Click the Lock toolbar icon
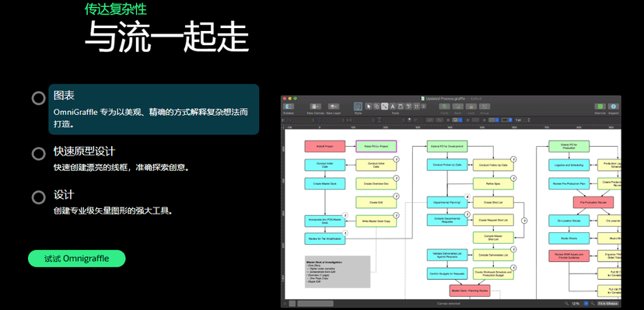This screenshot has width=644, height=310. (x=471, y=106)
